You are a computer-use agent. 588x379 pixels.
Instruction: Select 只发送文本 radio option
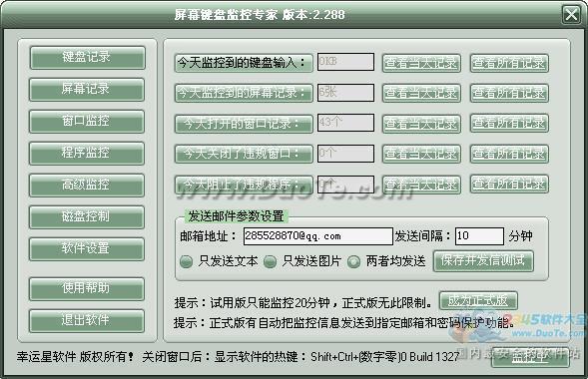click(186, 261)
